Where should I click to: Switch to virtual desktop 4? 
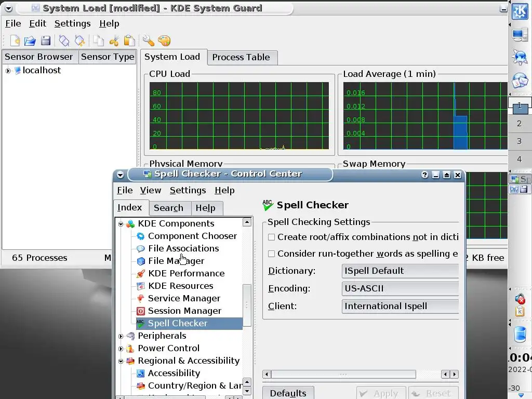click(519, 159)
